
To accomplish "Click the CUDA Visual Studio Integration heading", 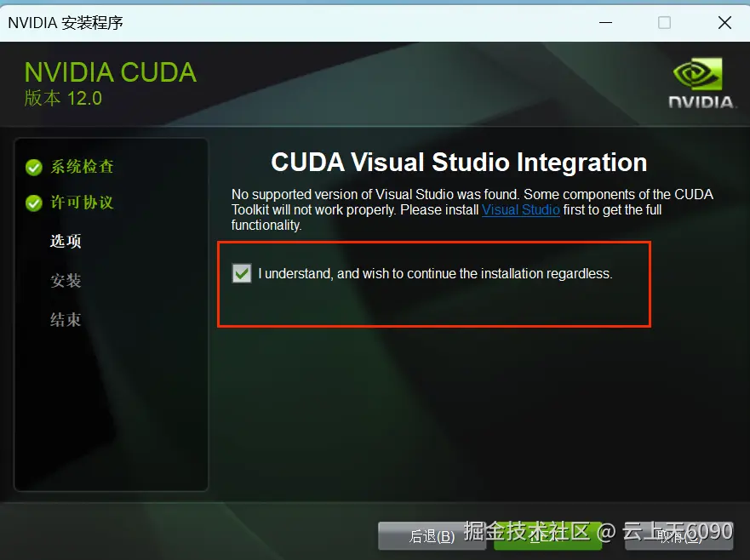I will (459, 162).
